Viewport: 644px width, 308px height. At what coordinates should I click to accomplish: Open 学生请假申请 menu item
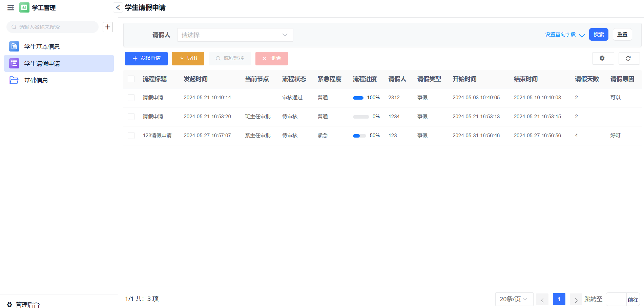59,63
